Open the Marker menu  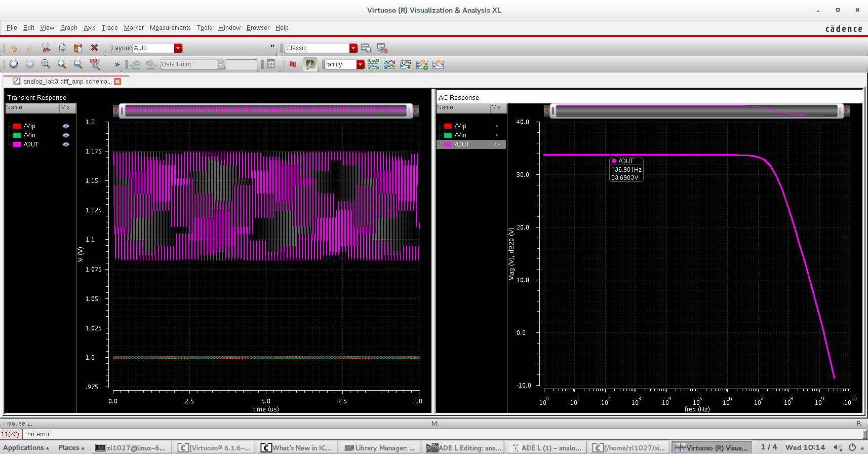pyautogui.click(x=134, y=28)
